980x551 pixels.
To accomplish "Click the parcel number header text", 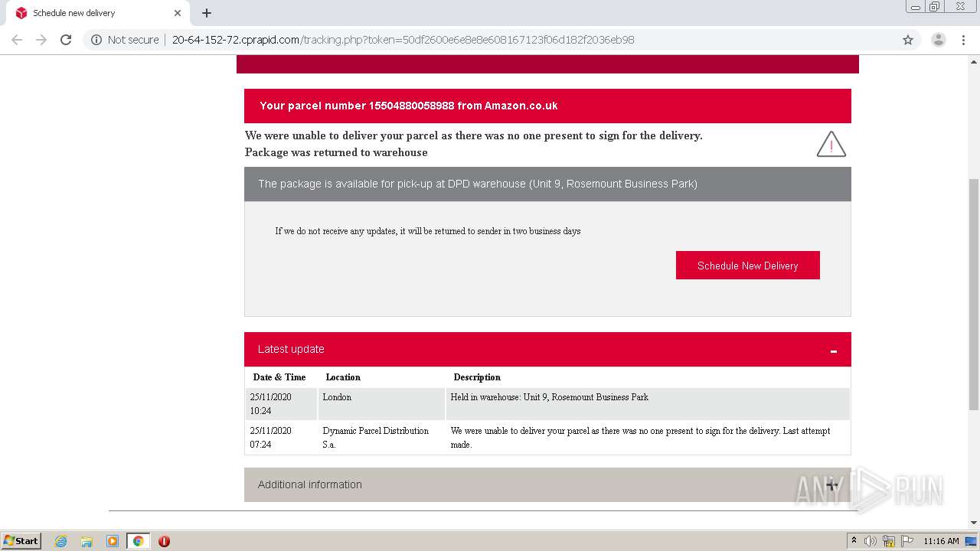I will tap(409, 106).
